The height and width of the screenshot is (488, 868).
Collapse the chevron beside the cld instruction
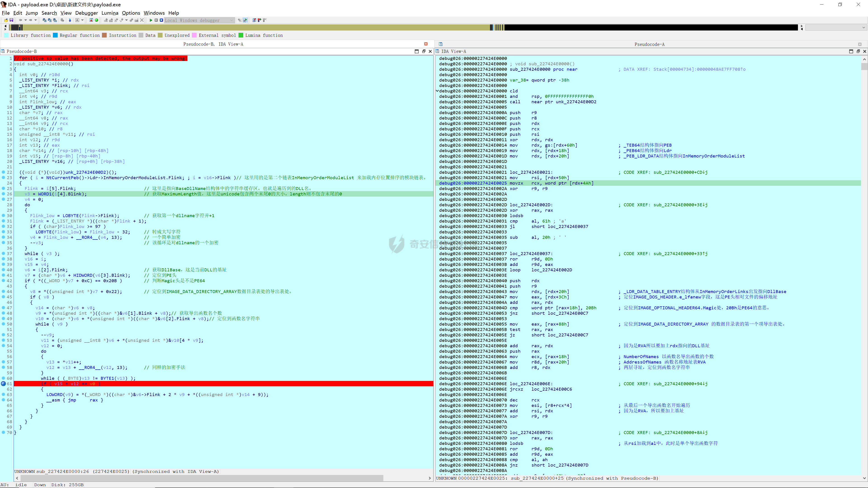click(x=437, y=91)
